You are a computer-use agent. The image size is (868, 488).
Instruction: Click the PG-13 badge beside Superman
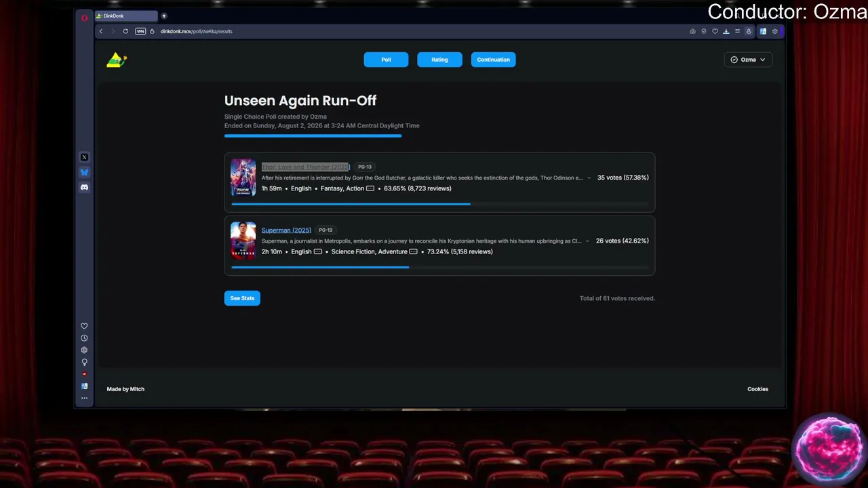pos(325,230)
